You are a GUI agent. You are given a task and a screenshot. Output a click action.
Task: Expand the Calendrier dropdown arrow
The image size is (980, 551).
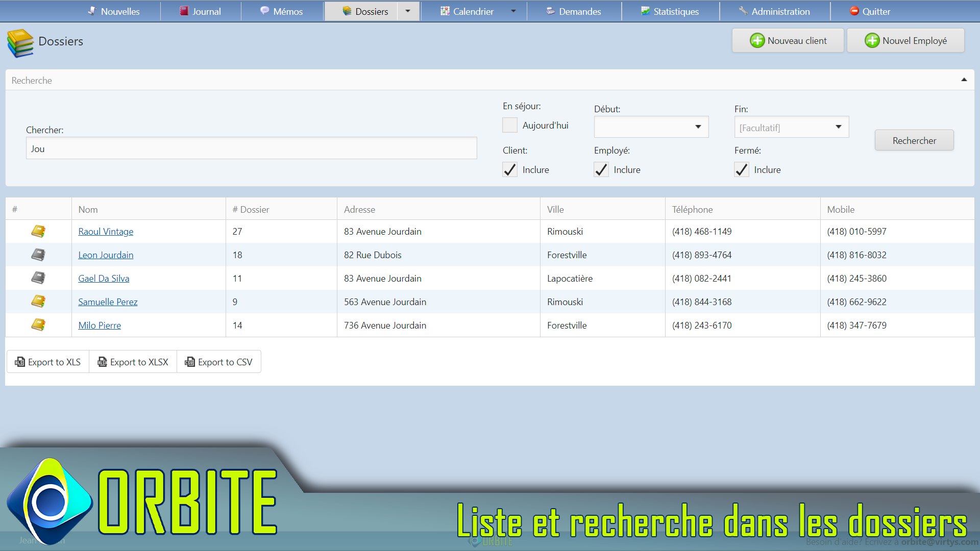tap(513, 11)
